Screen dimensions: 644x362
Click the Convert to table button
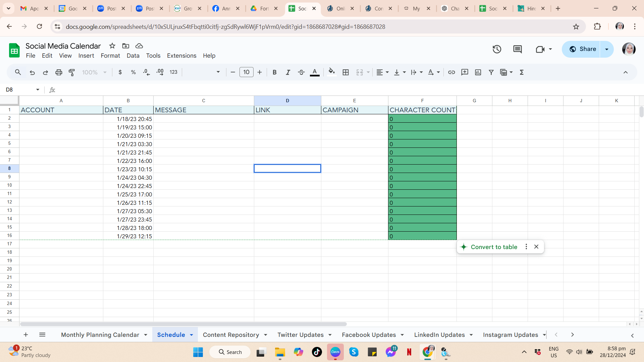494,247
